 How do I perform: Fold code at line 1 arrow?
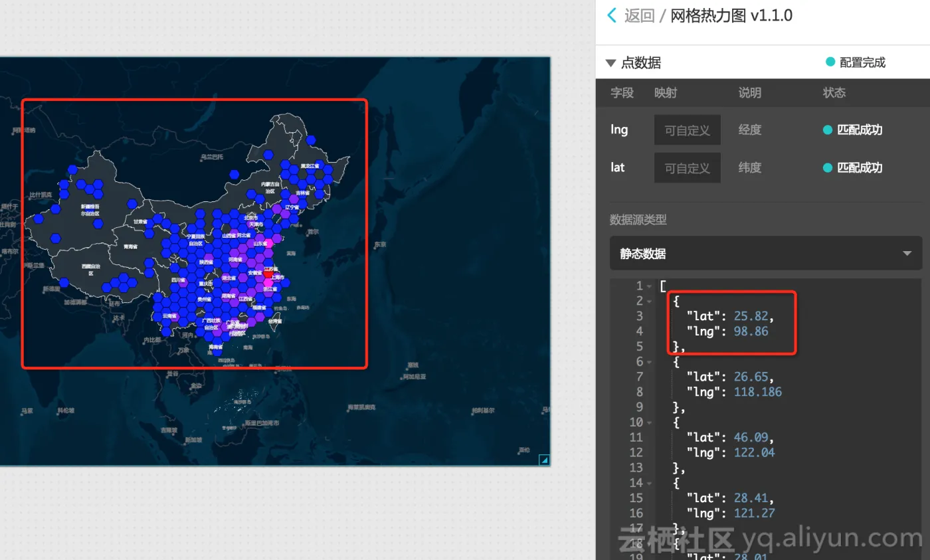tap(649, 286)
